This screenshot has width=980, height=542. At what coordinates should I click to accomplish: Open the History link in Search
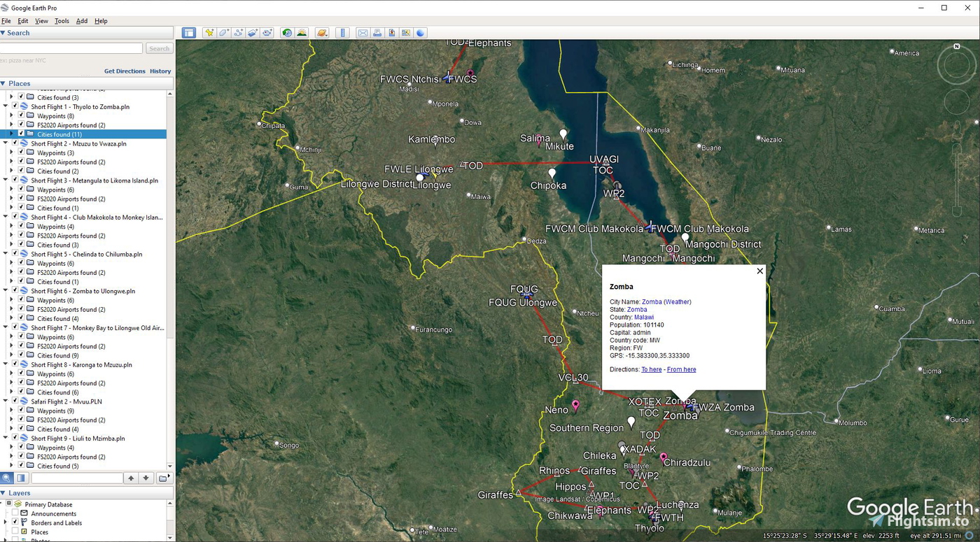[x=160, y=71]
